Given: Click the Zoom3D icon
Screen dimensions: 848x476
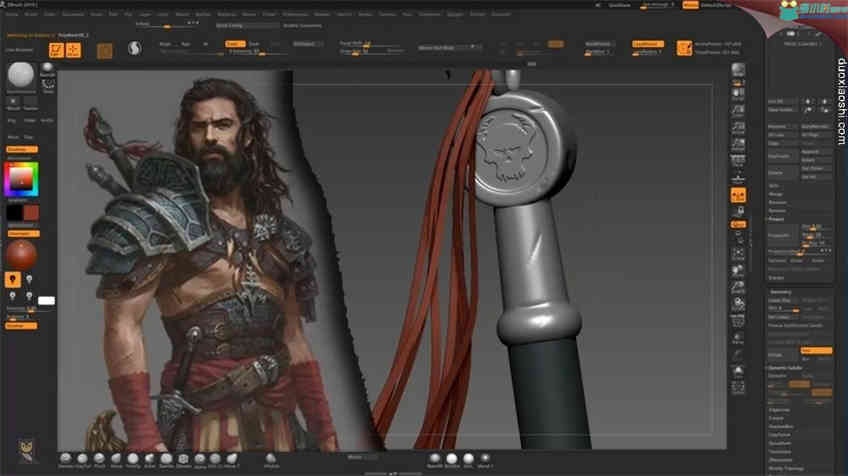Looking at the screenshot, I should (738, 287).
